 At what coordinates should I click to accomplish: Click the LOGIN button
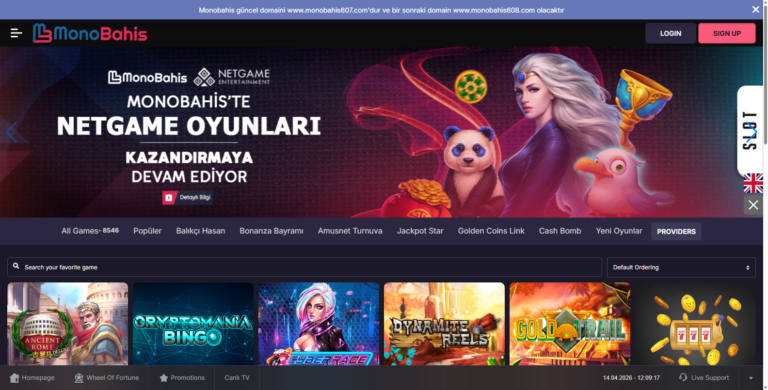pyautogui.click(x=670, y=33)
